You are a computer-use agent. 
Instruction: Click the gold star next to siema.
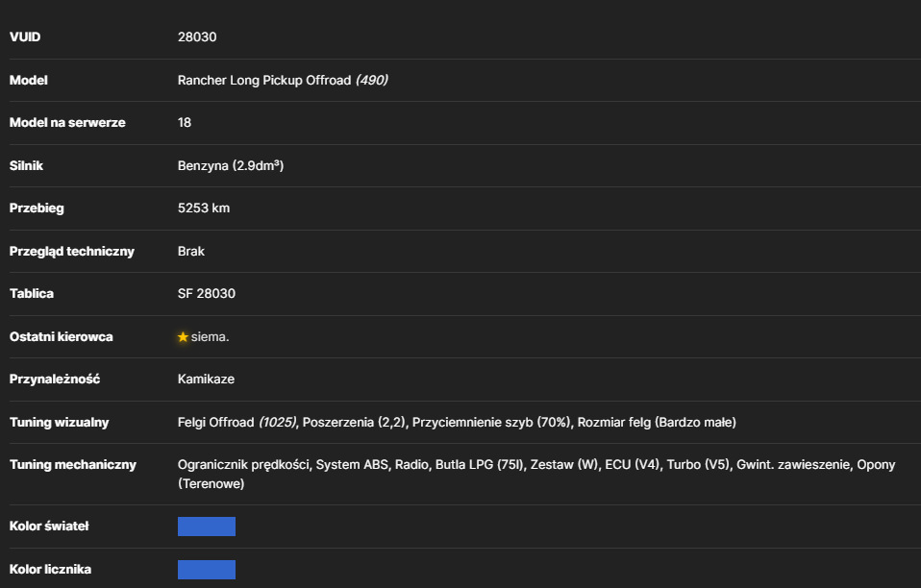[183, 337]
